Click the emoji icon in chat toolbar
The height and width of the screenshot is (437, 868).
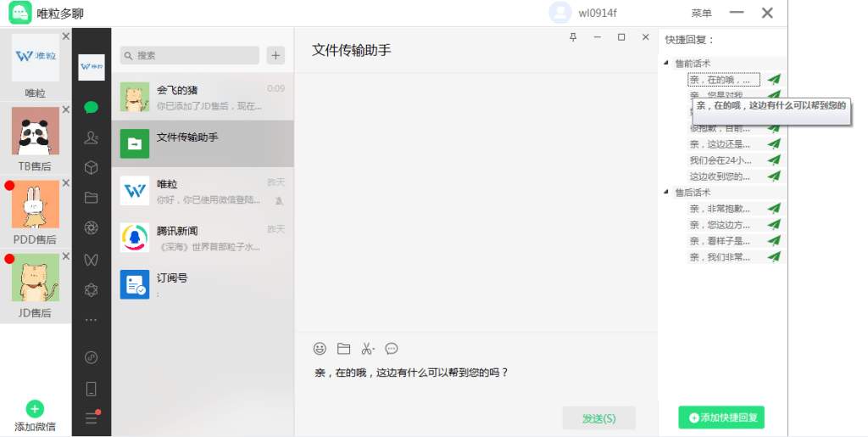(320, 349)
